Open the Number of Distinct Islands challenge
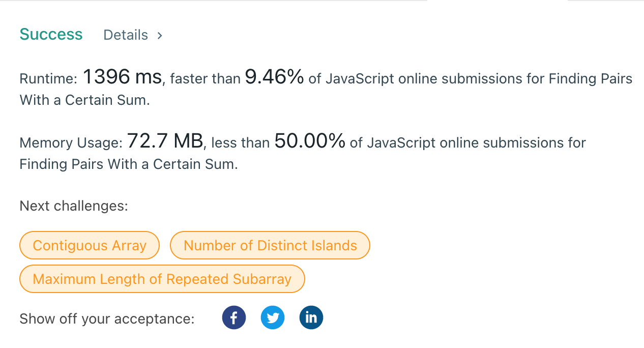The height and width of the screenshot is (348, 644). point(270,245)
